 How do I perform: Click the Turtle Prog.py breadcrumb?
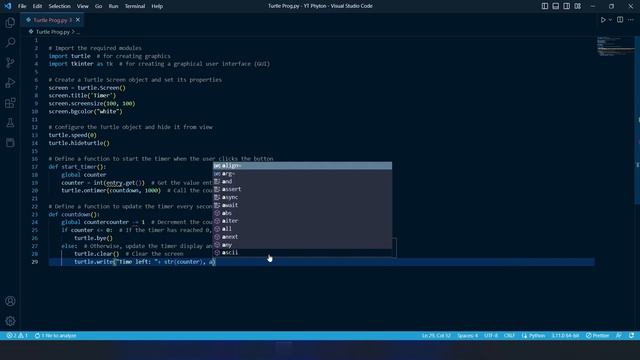pos(53,32)
